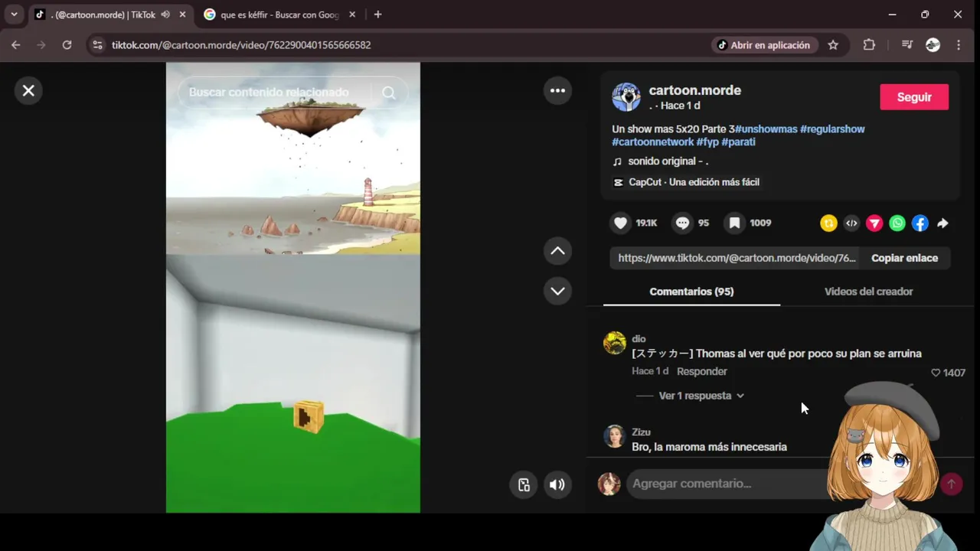This screenshot has height=551, width=980.
Task: Reply to dio's comment via Responder
Action: pos(701,371)
